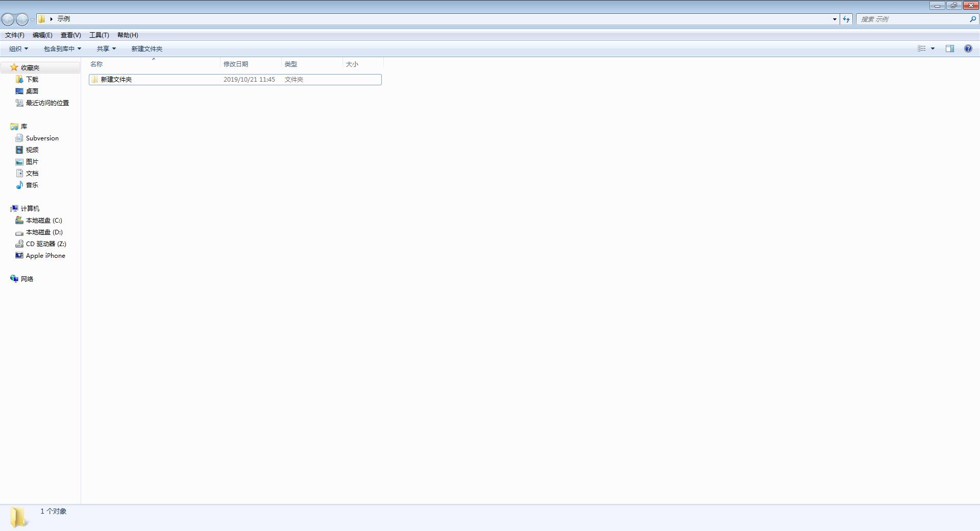Select 本地磁盘 (C:) in navigation pane
Image resolution: width=980 pixels, height=531 pixels.
(x=44, y=221)
